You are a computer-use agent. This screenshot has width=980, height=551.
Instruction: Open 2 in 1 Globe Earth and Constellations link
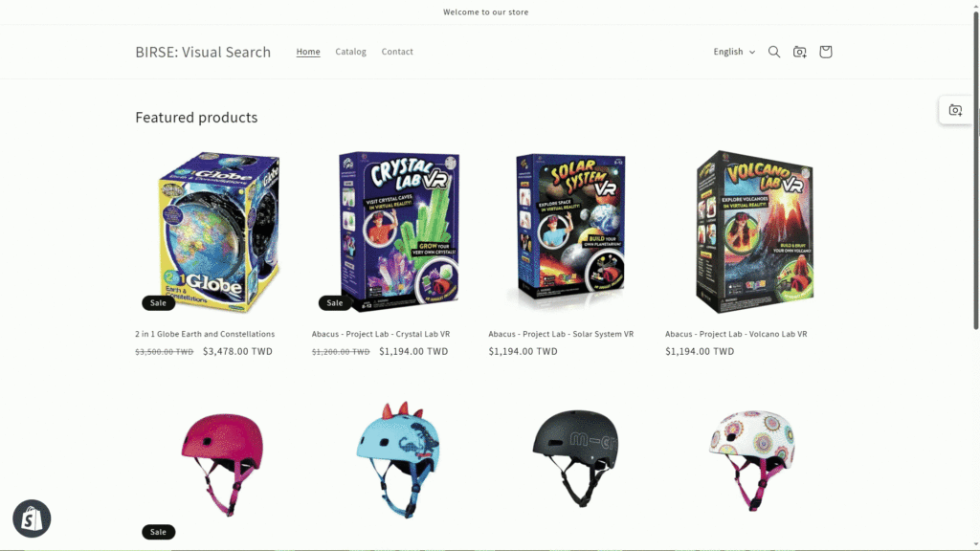(205, 334)
